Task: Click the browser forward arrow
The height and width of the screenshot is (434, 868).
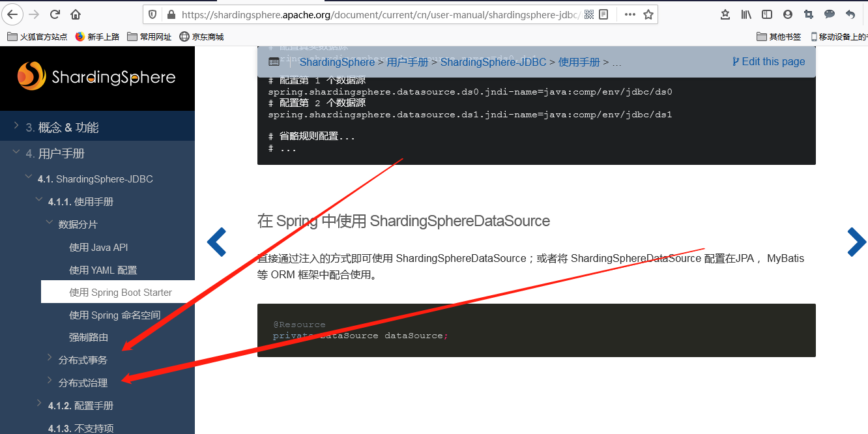Action: pyautogui.click(x=35, y=14)
